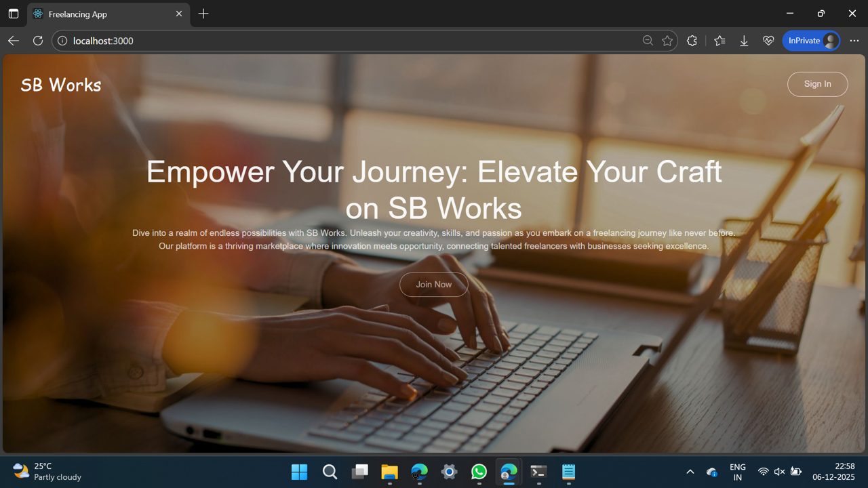Open the Extensions puzzle icon

(x=692, y=41)
